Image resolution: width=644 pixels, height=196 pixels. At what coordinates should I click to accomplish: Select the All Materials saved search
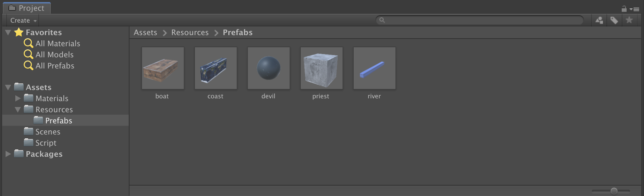[52, 43]
